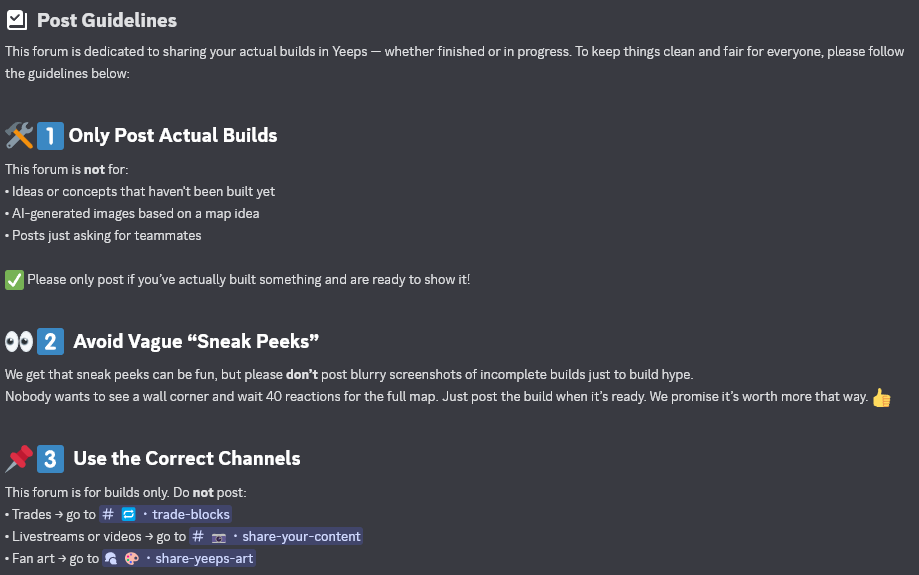The width and height of the screenshot is (919, 575).
Task: Click the Use the Correct Channels heading
Action: 186,458
